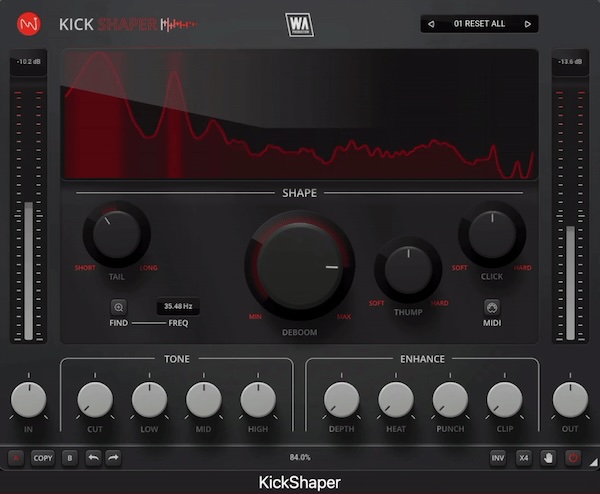Click the hand icon button
This screenshot has width=600, height=494.
[x=548, y=458]
